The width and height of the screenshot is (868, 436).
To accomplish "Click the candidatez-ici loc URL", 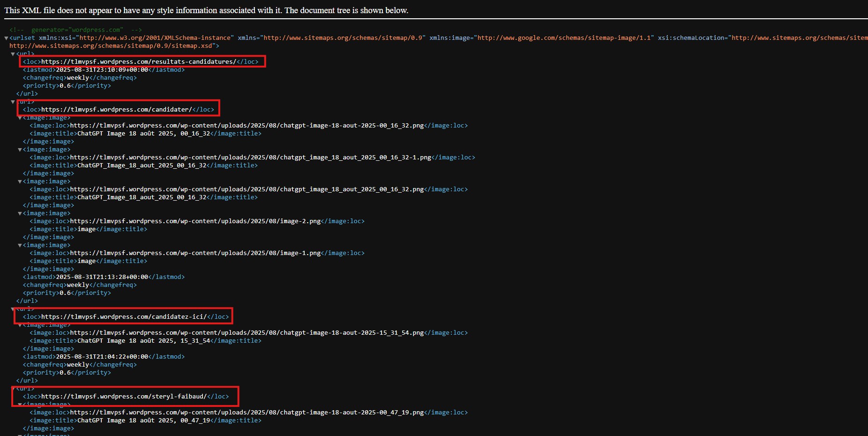I will coord(124,317).
